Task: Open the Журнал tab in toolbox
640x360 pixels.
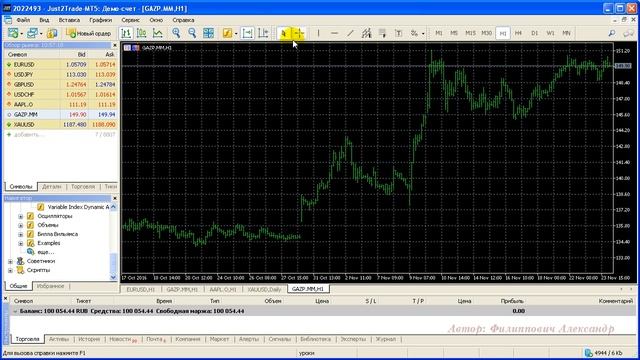Action: point(385,339)
